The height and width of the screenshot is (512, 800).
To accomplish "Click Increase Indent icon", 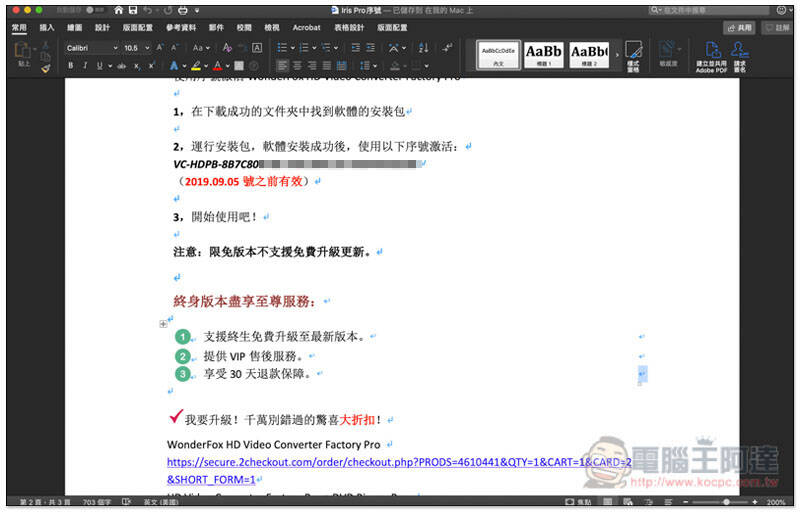I will coord(370,47).
